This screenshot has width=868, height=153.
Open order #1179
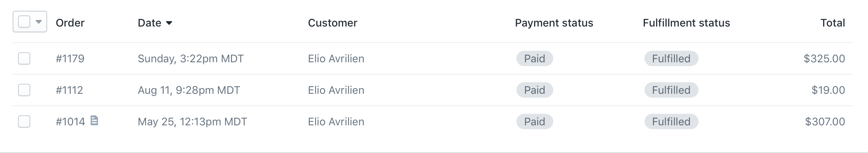coord(70,58)
